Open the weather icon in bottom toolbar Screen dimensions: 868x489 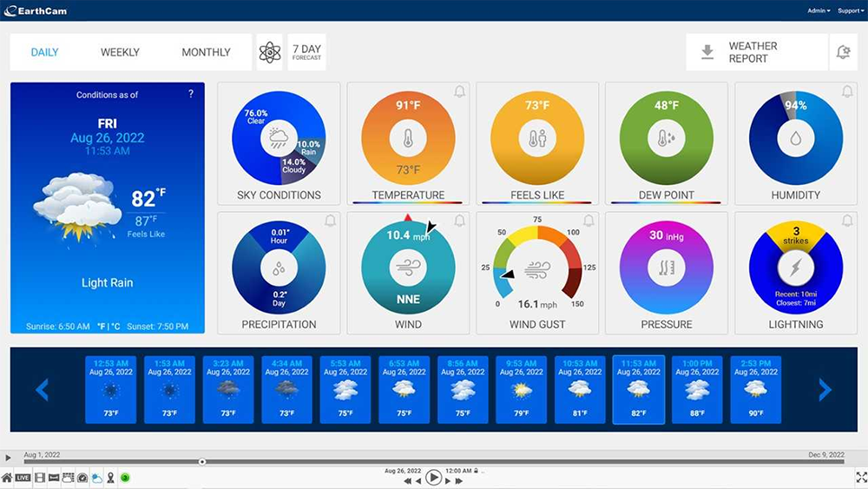click(x=97, y=478)
